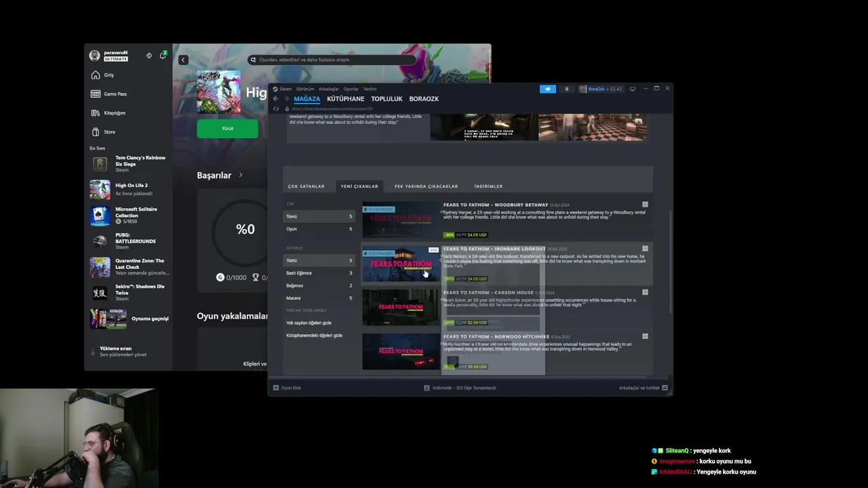
Task: Switch to the MAĞAZA section
Action: [x=307, y=99]
